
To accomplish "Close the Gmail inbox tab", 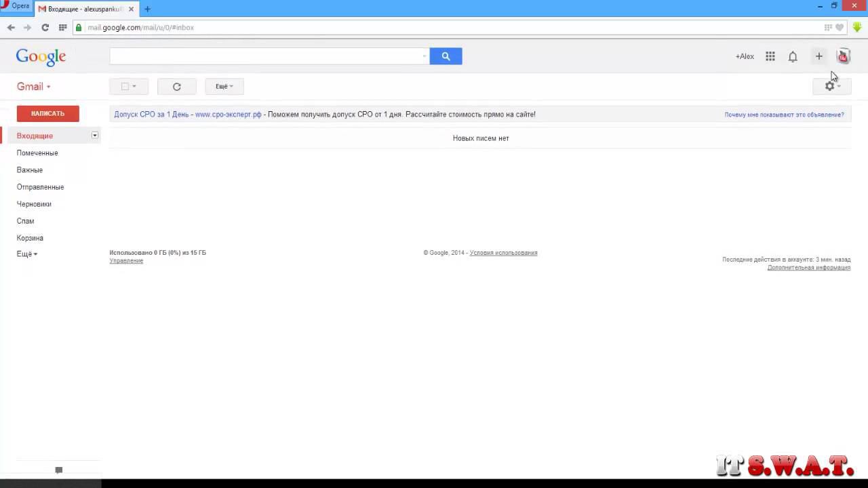I will (x=131, y=9).
